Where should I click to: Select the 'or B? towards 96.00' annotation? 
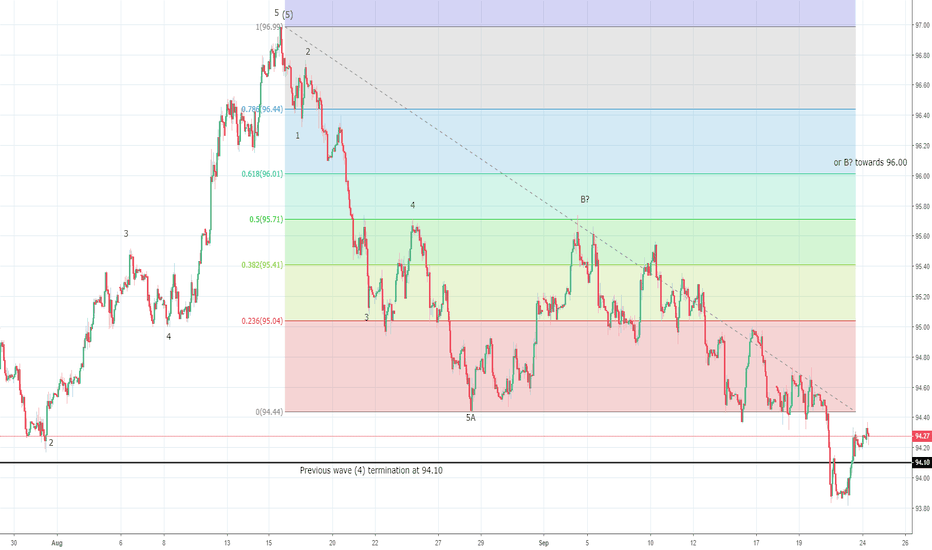click(x=870, y=162)
